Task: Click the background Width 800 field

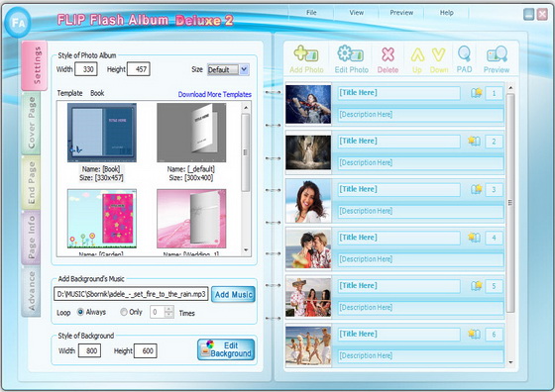Action: coord(89,350)
